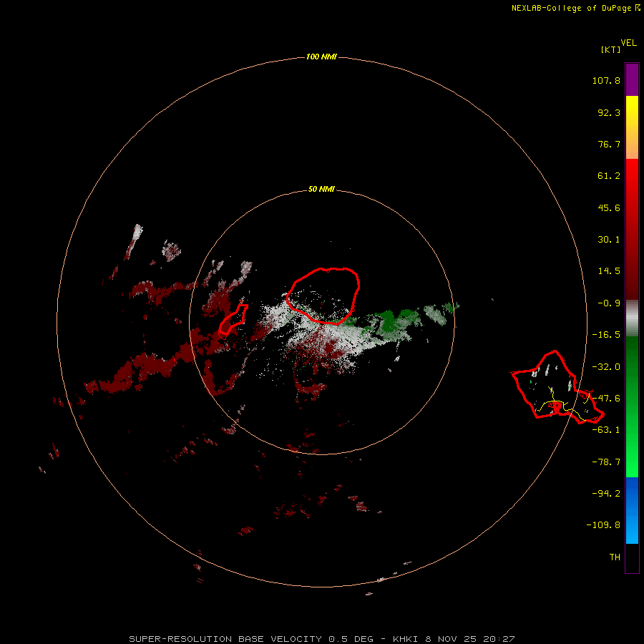Image resolution: width=644 pixels, height=644 pixels.
Task: Click the TH legend label
Action: (x=615, y=557)
